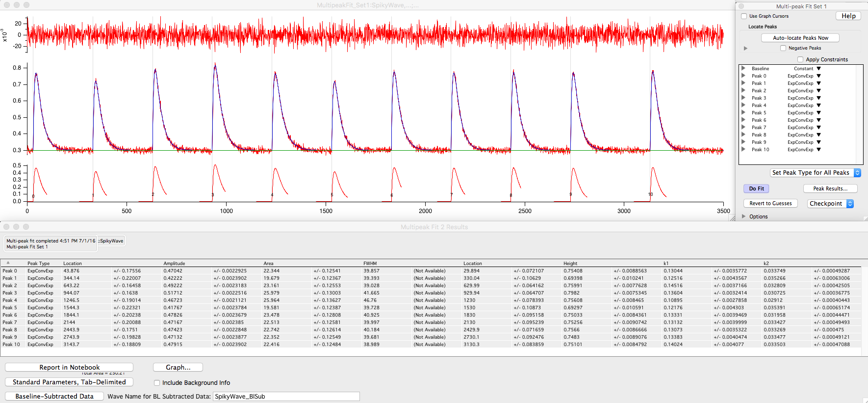Image resolution: width=868 pixels, height=403 pixels.
Task: Click the BL Subtracted wave name field
Action: click(x=286, y=397)
